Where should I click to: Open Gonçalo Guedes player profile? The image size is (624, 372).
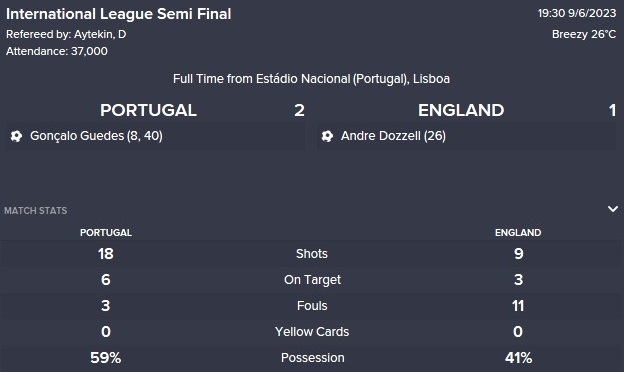pos(77,136)
